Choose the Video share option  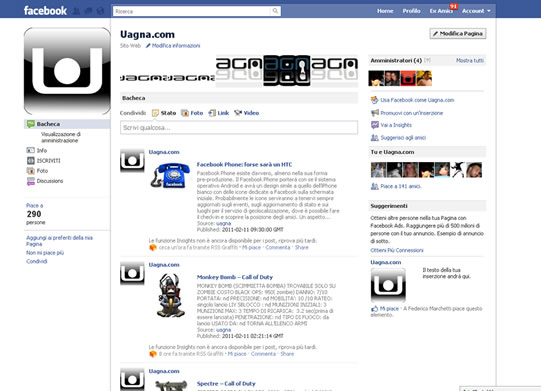tap(246, 113)
